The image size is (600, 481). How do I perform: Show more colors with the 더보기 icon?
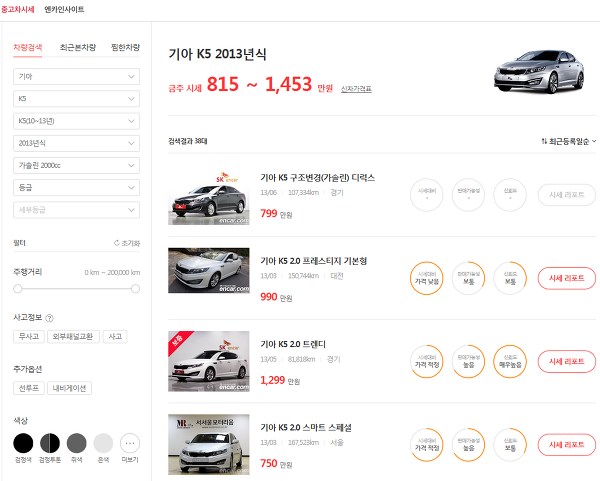pyautogui.click(x=130, y=443)
